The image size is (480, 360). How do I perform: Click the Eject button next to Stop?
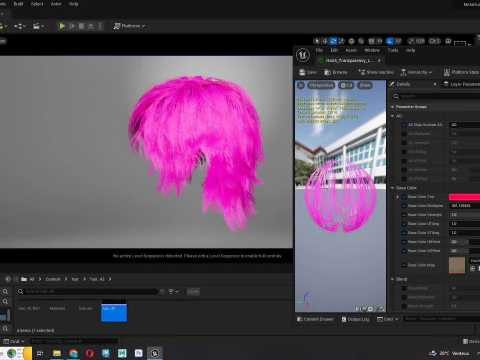pyautogui.click(x=90, y=26)
